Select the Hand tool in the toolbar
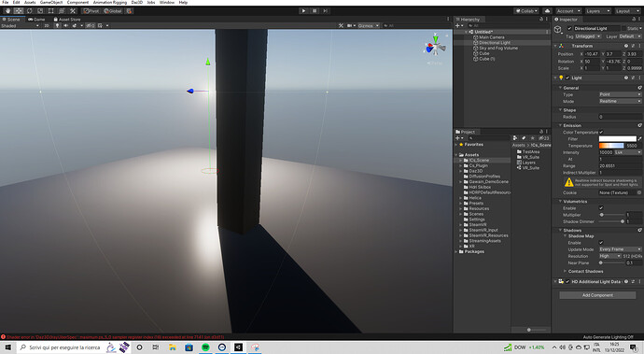The width and height of the screenshot is (644, 354). coord(7,11)
